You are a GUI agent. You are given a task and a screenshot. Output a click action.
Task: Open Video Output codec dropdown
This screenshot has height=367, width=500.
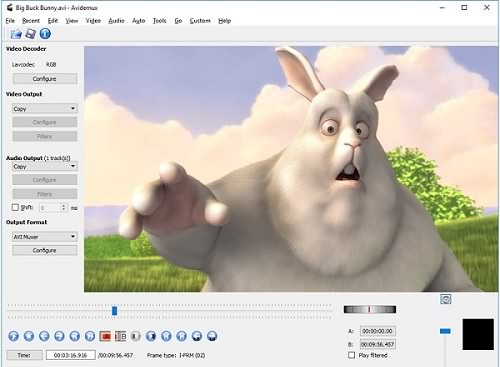(x=45, y=108)
